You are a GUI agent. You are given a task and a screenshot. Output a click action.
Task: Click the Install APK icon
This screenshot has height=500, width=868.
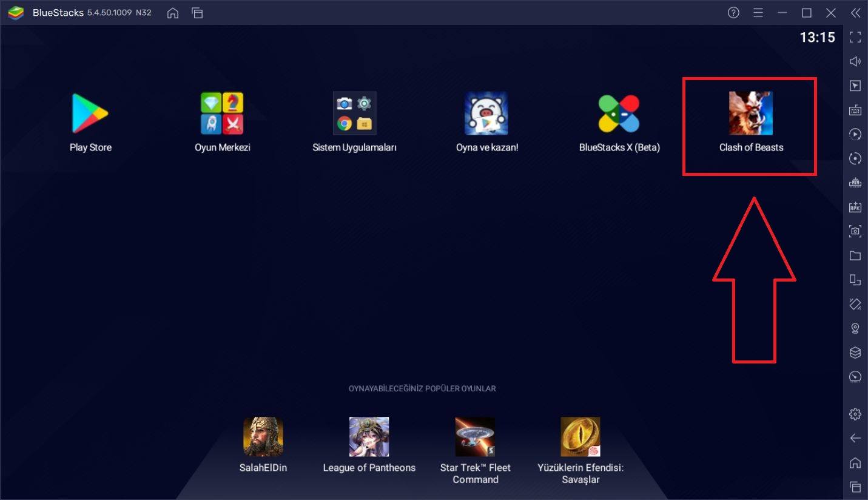click(855, 207)
